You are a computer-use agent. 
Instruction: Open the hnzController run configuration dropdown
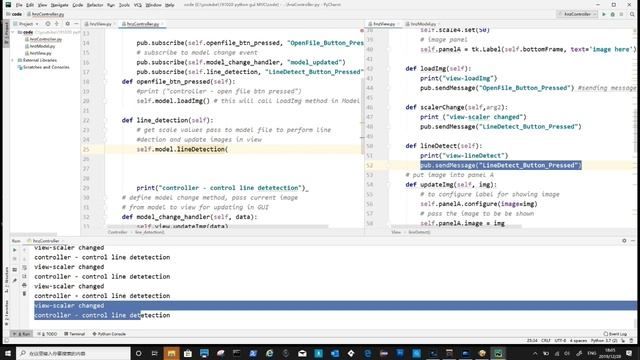[x=577, y=14]
